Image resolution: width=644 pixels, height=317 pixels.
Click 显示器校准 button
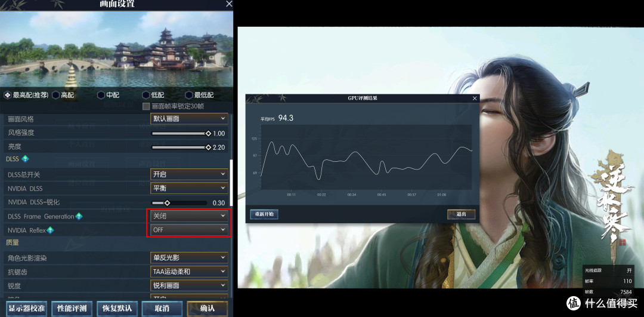[x=27, y=309]
